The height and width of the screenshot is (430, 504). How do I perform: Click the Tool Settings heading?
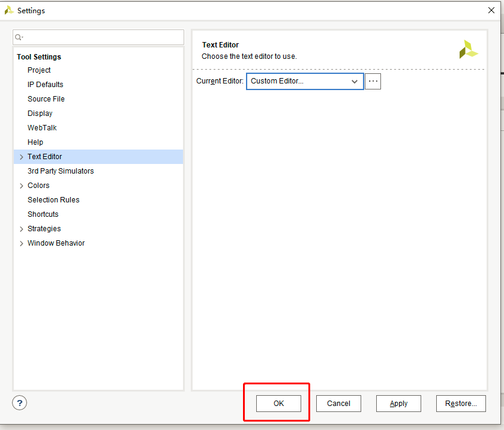pos(39,57)
